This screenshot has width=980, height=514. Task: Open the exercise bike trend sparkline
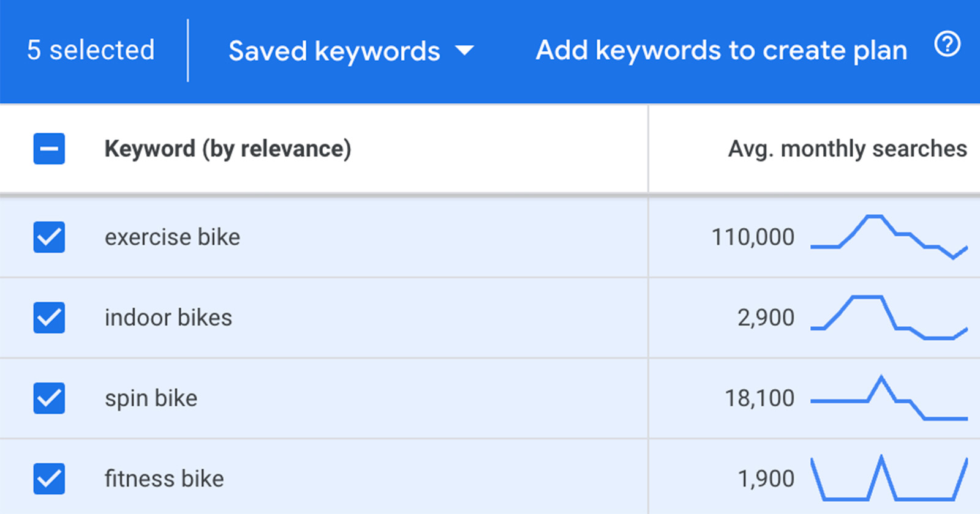(889, 237)
